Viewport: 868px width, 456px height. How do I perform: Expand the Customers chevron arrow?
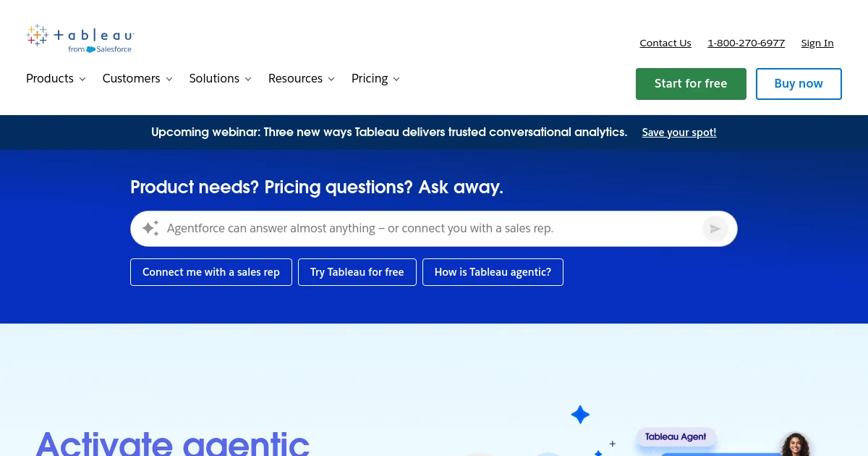click(169, 79)
